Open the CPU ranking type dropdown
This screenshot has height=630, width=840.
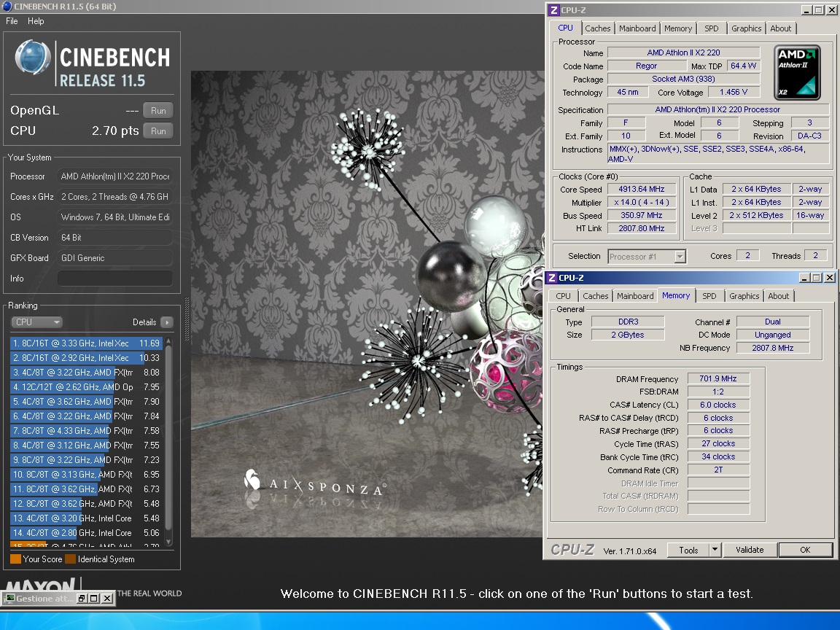[x=36, y=322]
